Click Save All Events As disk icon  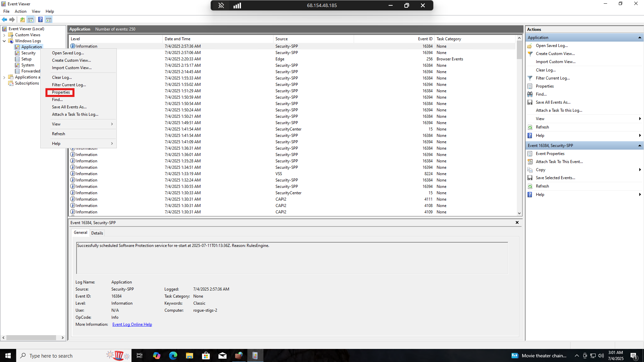tap(530, 102)
